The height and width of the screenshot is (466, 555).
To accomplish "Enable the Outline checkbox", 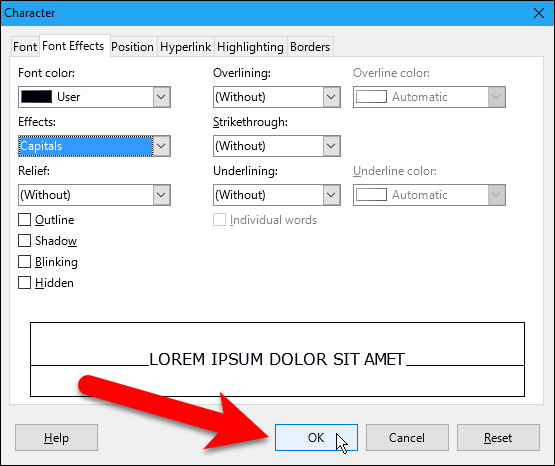I will 24,220.
